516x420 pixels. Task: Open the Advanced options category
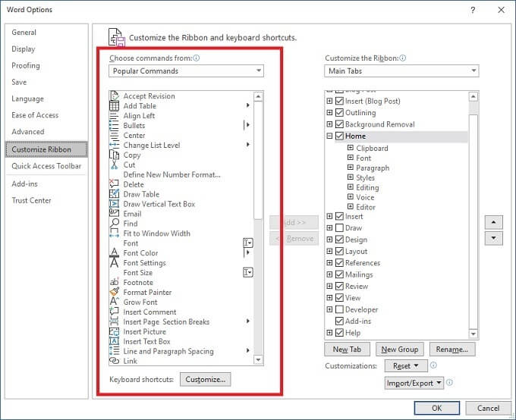pos(28,132)
